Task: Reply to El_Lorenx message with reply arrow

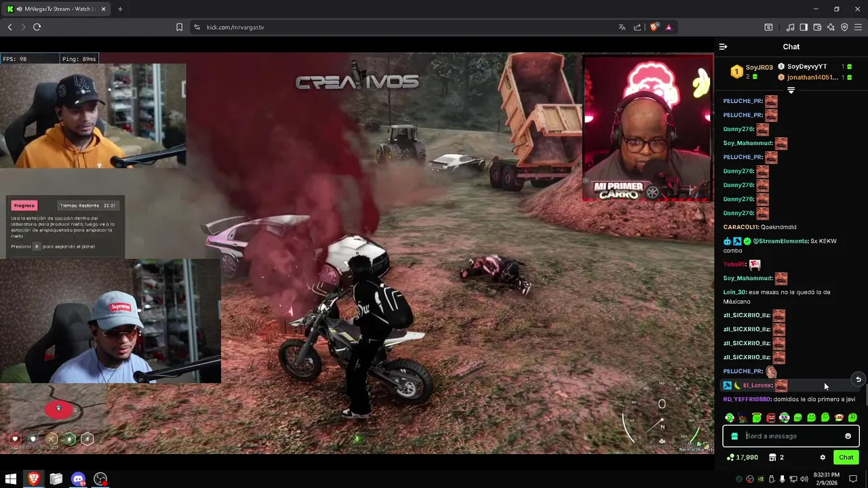Action: (858, 380)
